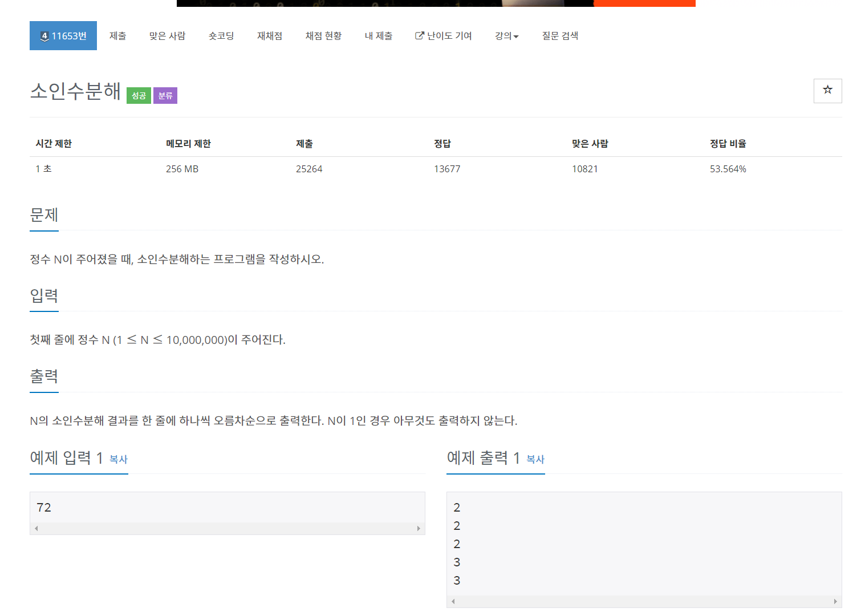This screenshot has height=616, width=865.
Task: Click the 13677 correct answers value
Action: (x=447, y=169)
